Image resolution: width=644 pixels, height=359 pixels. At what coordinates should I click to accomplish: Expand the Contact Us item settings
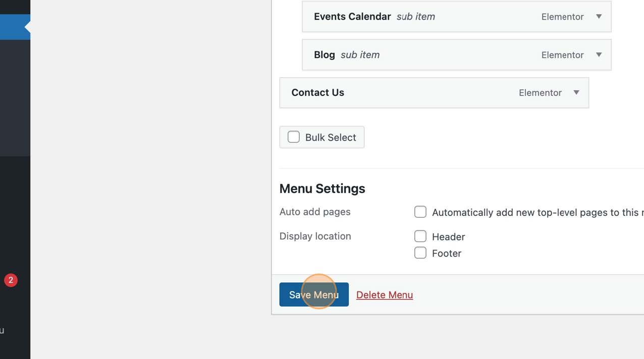(576, 93)
